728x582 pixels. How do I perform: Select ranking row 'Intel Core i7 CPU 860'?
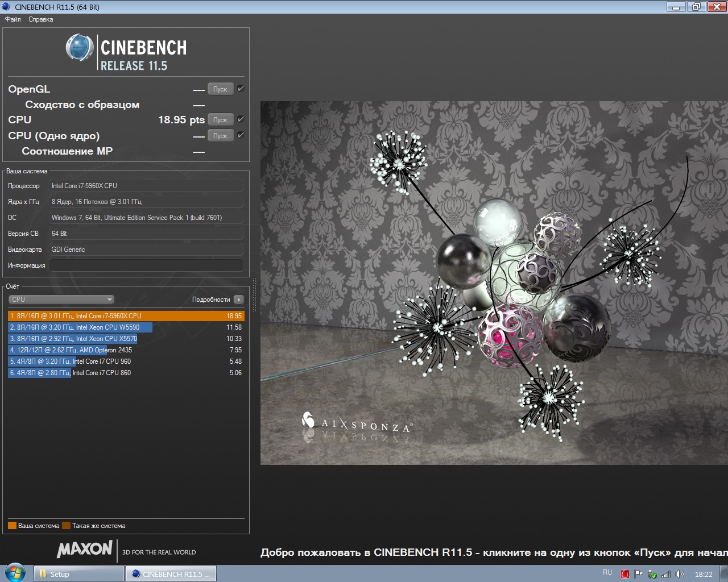126,373
